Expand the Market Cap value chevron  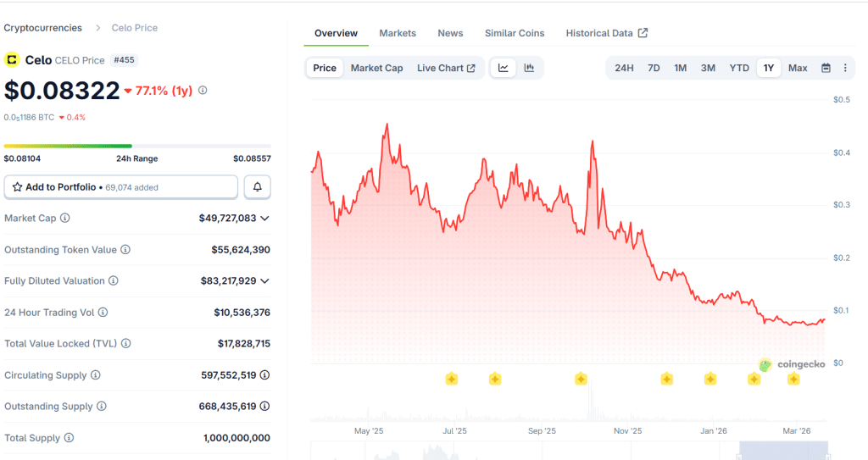[x=264, y=218]
